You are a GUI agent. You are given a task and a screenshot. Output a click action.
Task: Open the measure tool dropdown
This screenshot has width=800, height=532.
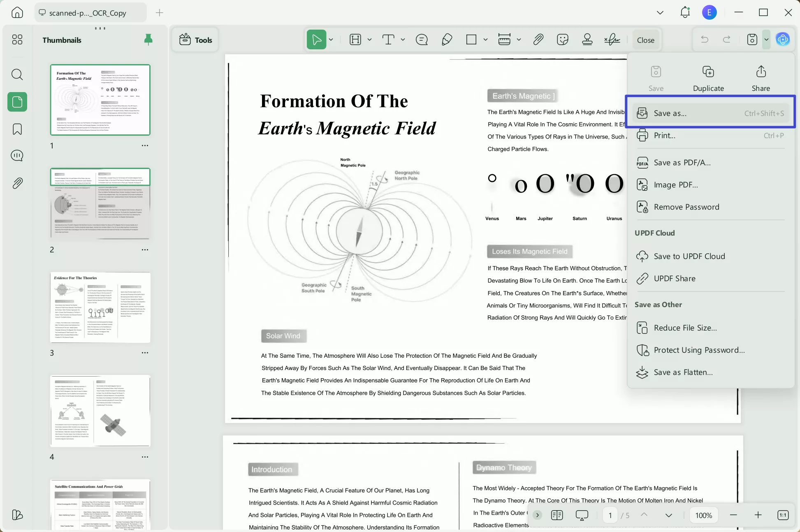pyautogui.click(x=519, y=39)
